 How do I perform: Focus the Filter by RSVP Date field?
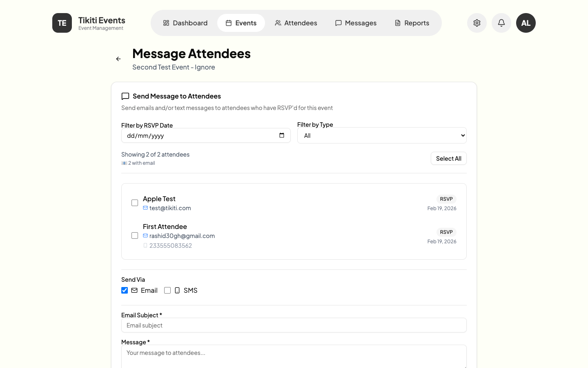click(x=206, y=135)
